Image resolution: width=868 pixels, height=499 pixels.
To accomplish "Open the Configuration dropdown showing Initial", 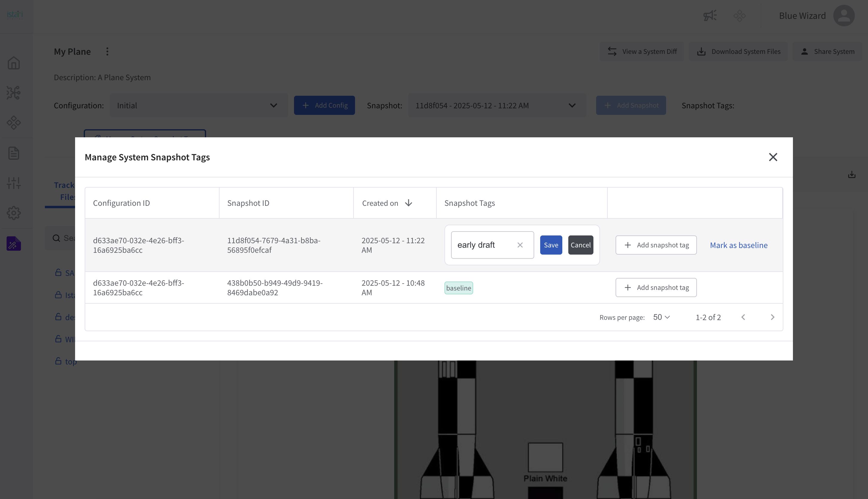I will [199, 105].
